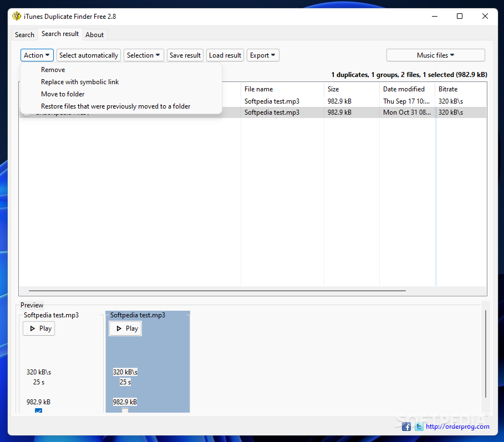Close the iTunes Duplicate Finder window
The image size is (504, 442).
pos(485,16)
